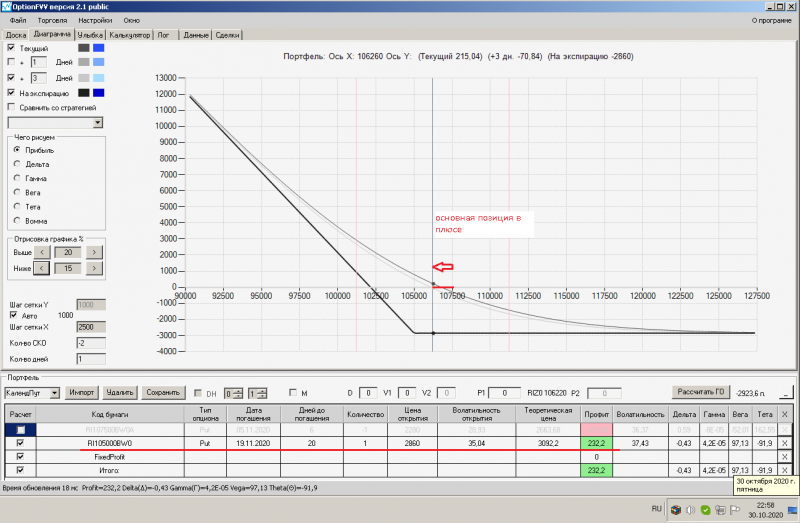Switch to the Сделки tab
The image size is (800, 523).
coord(227,35)
